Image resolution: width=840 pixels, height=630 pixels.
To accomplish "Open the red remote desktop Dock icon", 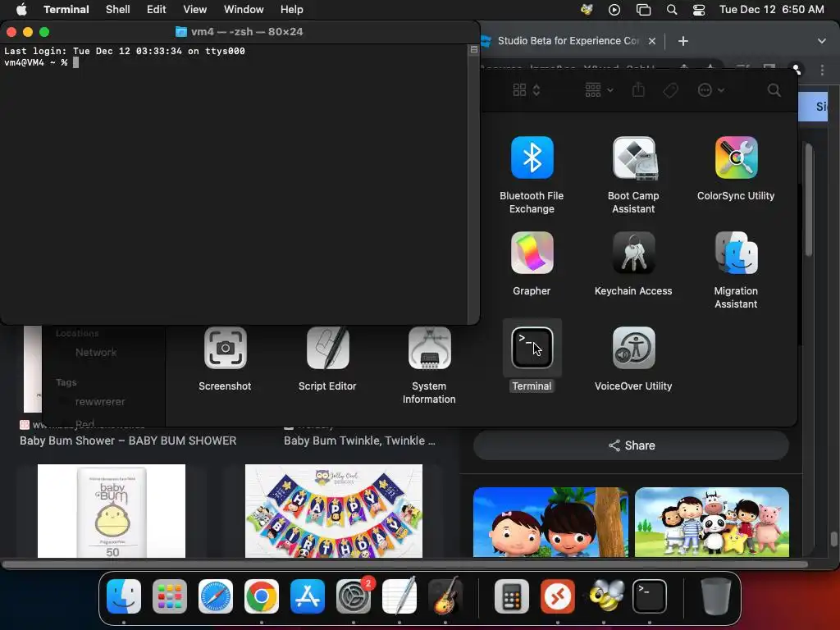I will 558,596.
